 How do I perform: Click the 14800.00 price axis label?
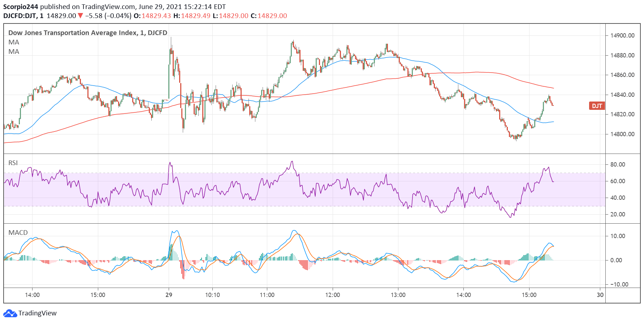point(622,134)
